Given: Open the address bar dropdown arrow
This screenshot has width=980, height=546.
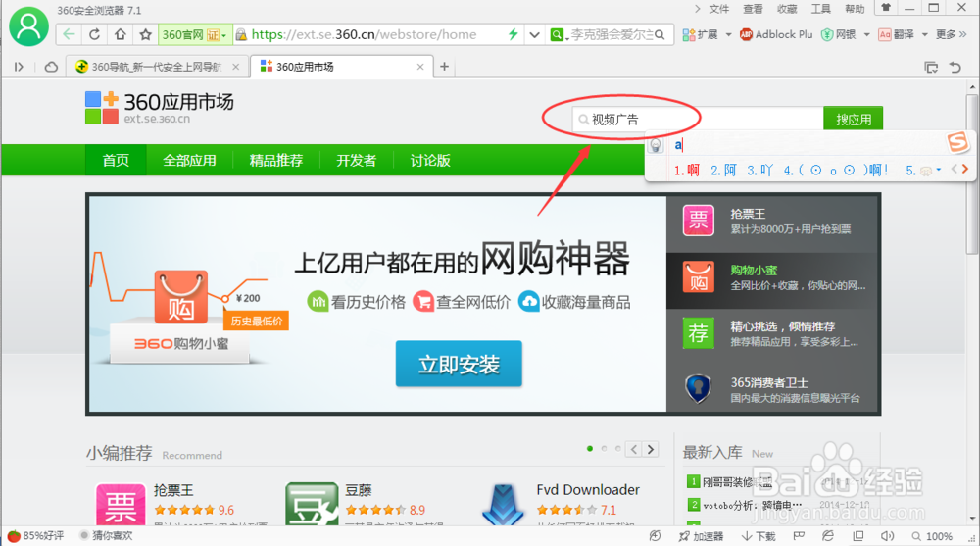Looking at the screenshot, I should point(534,35).
